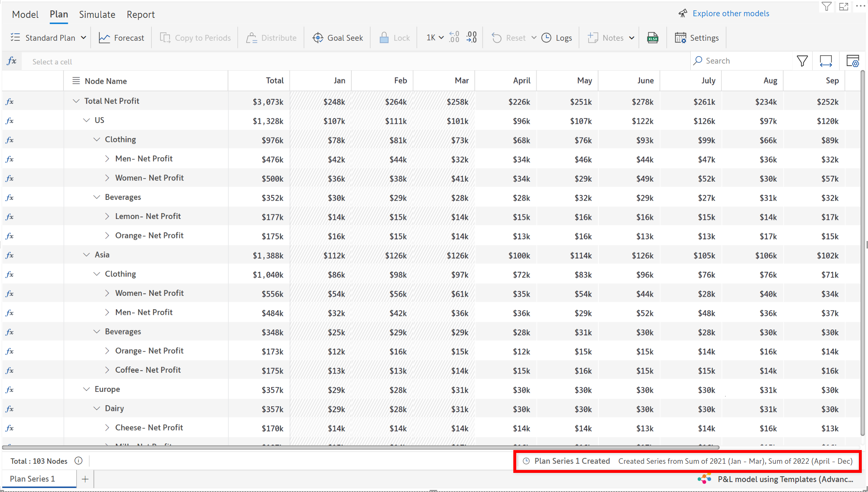868x492 pixels.
Task: Open the column settings gear icon
Action: tap(852, 61)
